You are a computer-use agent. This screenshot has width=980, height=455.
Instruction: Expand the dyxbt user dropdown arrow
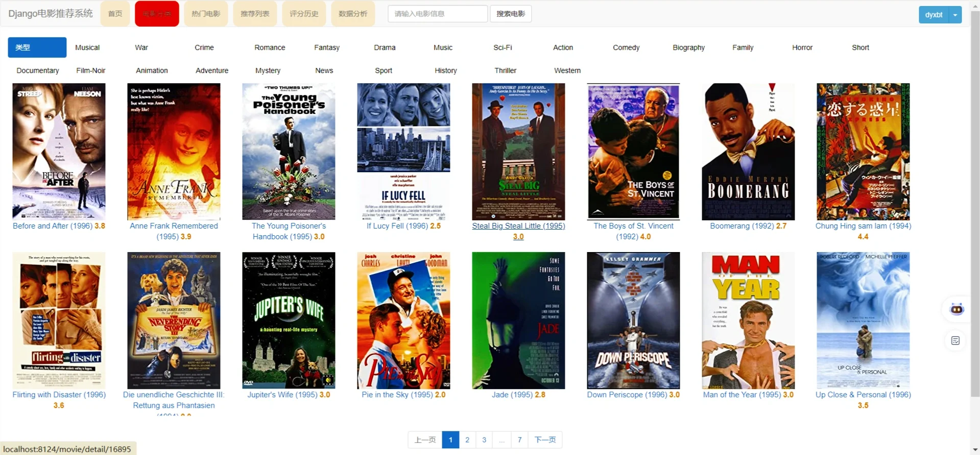(x=955, y=15)
